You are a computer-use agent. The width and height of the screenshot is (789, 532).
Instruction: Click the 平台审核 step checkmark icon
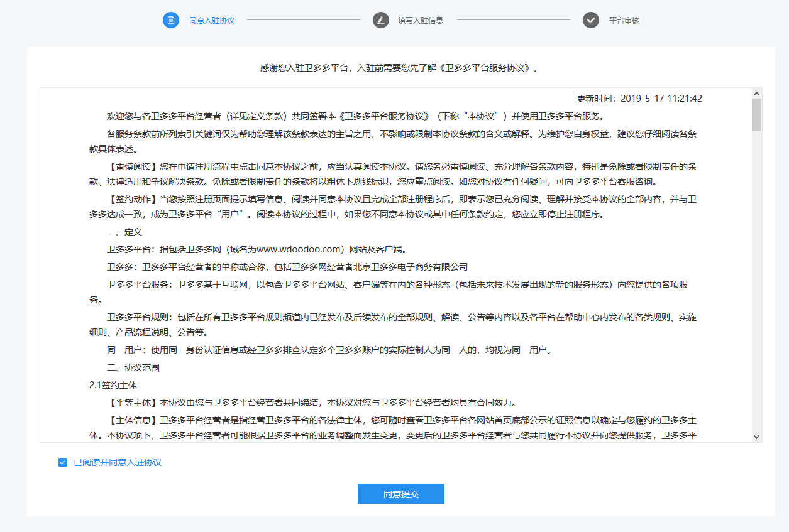point(591,20)
